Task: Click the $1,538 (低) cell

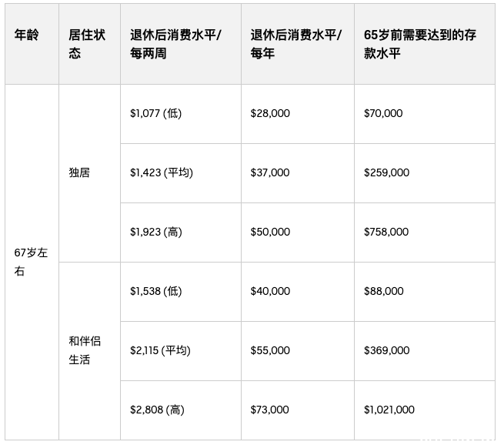Action: click(181, 292)
